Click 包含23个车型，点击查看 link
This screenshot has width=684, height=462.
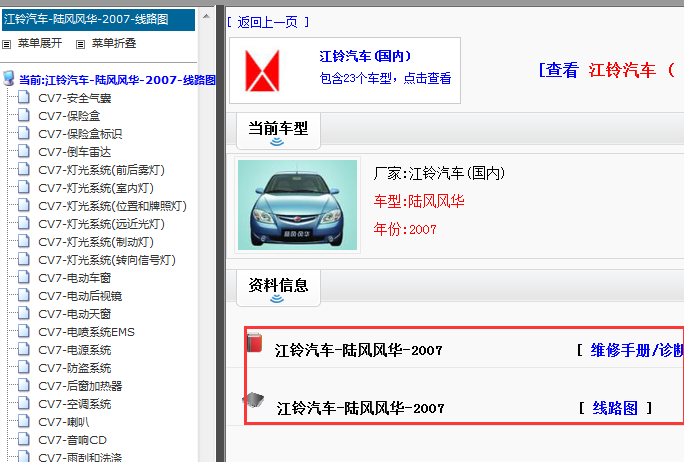point(385,78)
